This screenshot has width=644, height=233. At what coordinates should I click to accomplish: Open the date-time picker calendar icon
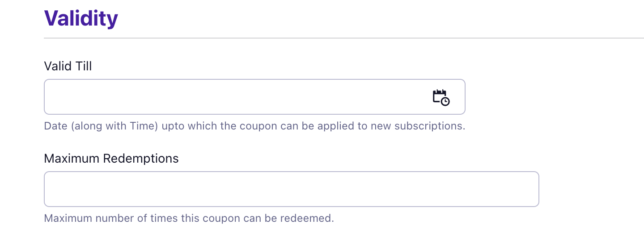click(441, 97)
